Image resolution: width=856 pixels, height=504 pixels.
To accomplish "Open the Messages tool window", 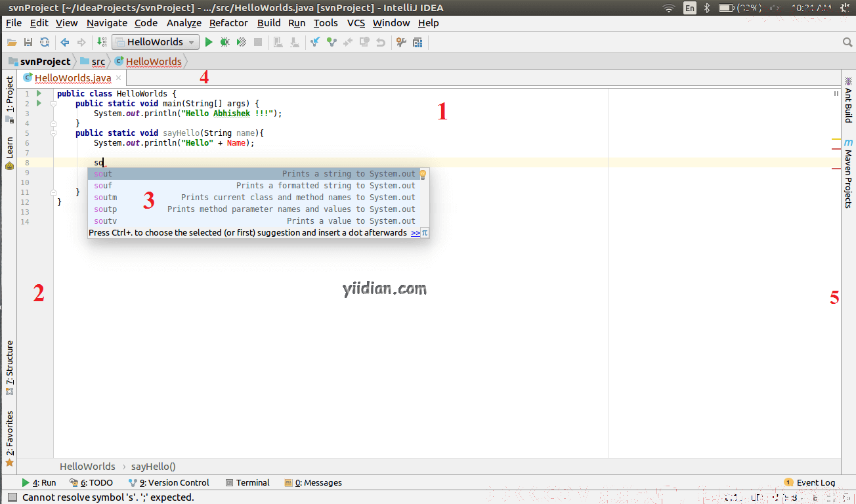I will click(313, 482).
